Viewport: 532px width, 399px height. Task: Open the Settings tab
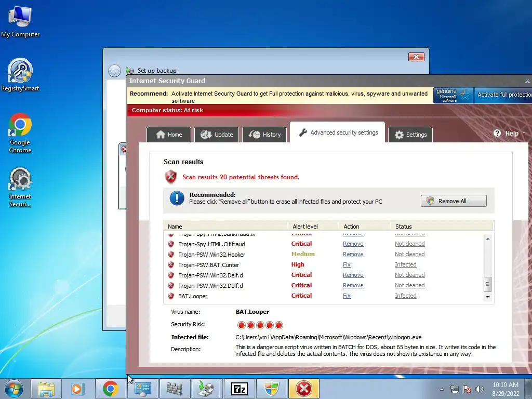click(x=410, y=135)
